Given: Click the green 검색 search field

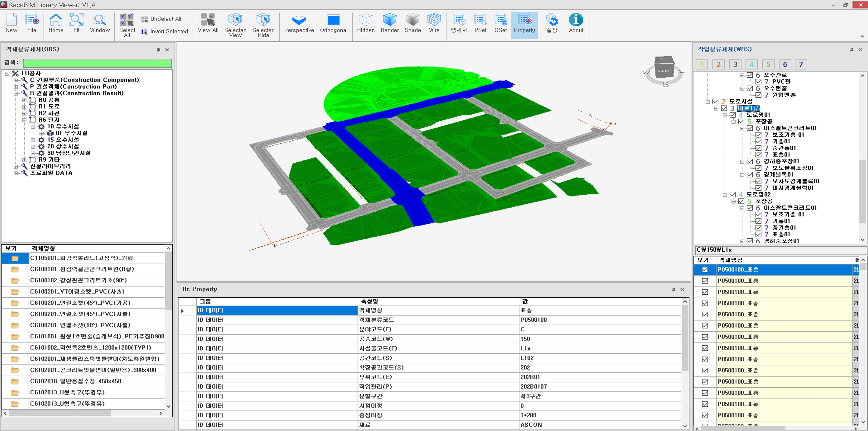Looking at the screenshot, I should 97,63.
